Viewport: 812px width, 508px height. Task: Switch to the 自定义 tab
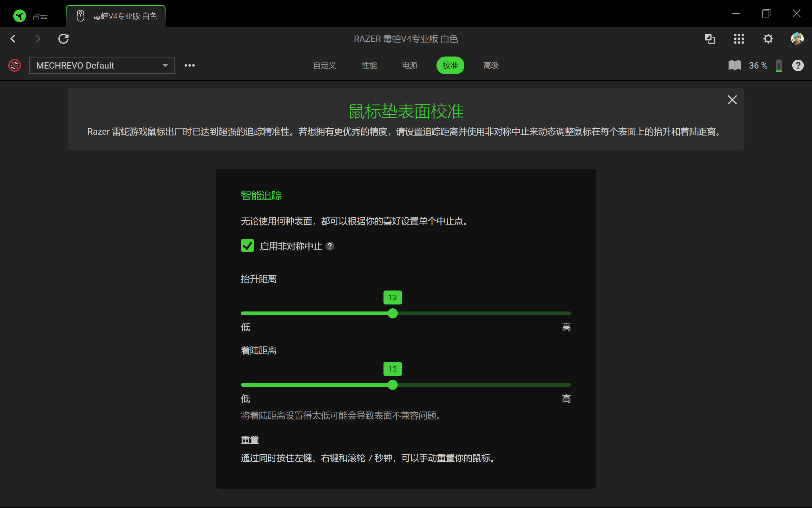(324, 65)
